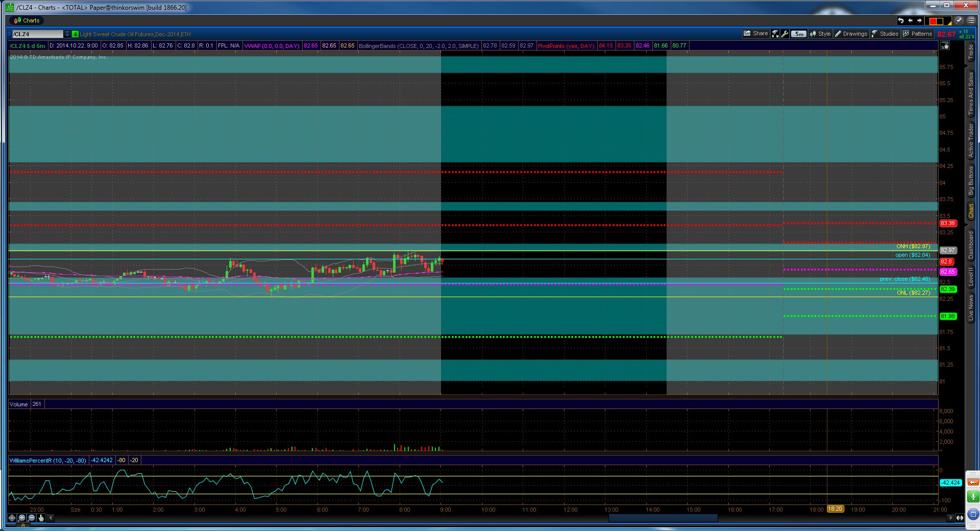Click the undo arrow icon

901,20
